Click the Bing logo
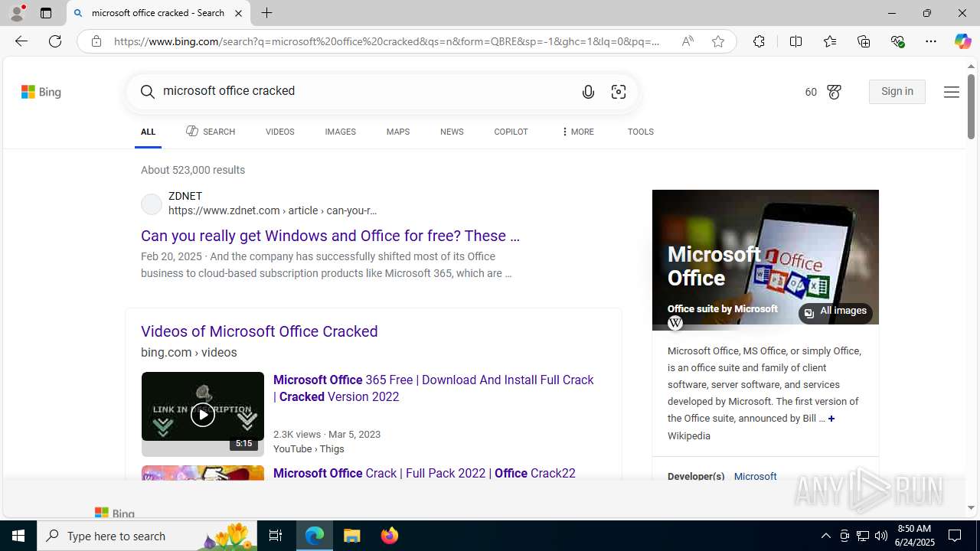The width and height of the screenshot is (980, 551). 41,92
